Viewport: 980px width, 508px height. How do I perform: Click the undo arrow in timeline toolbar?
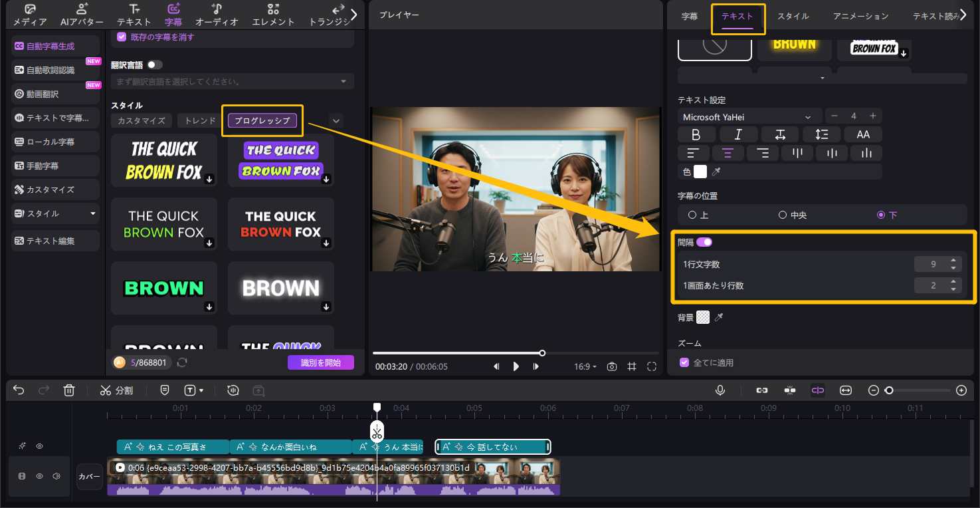coord(19,390)
